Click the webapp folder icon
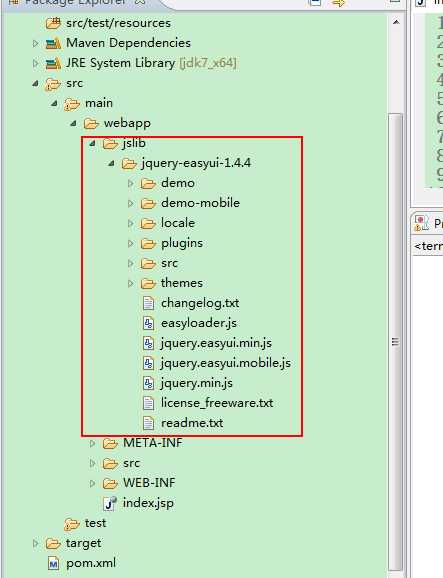 pos(91,123)
